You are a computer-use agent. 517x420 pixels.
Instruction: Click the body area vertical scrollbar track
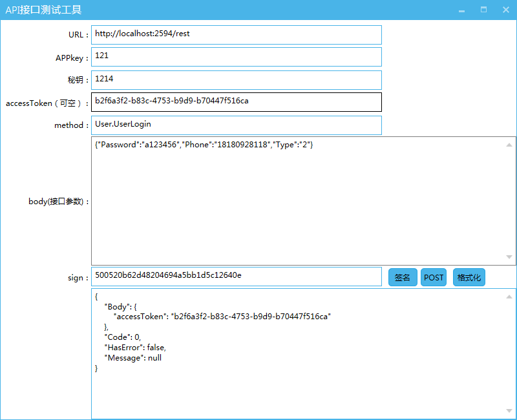[509, 200]
